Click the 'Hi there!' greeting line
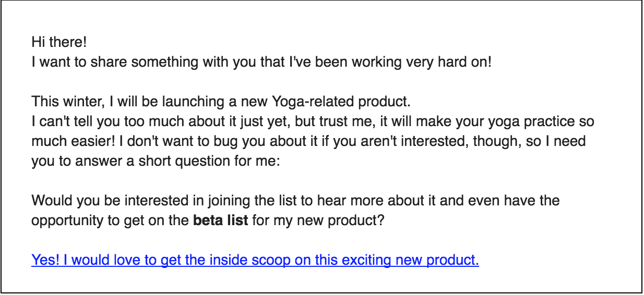Viewport: 644px width, 295px height. tap(59, 42)
